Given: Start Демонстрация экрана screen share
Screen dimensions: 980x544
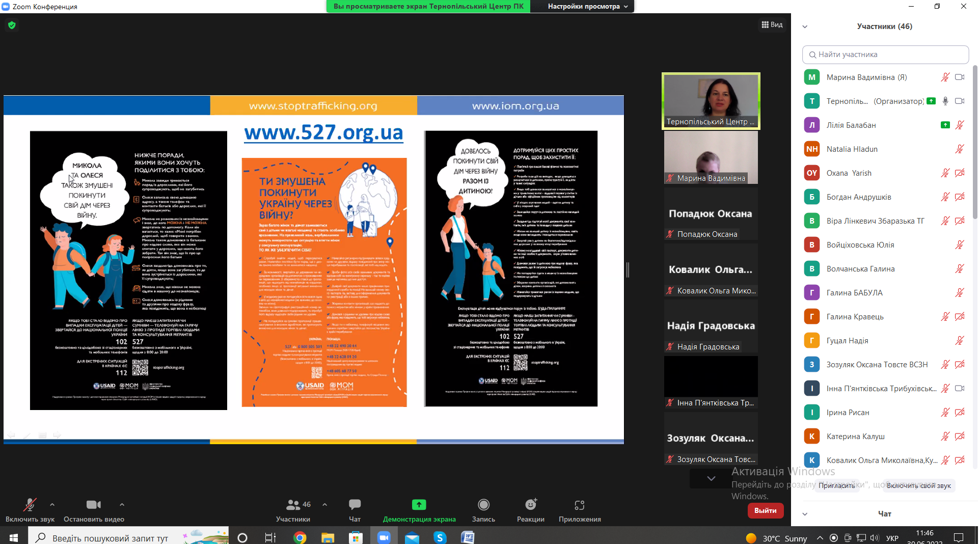Looking at the screenshot, I should [419, 510].
